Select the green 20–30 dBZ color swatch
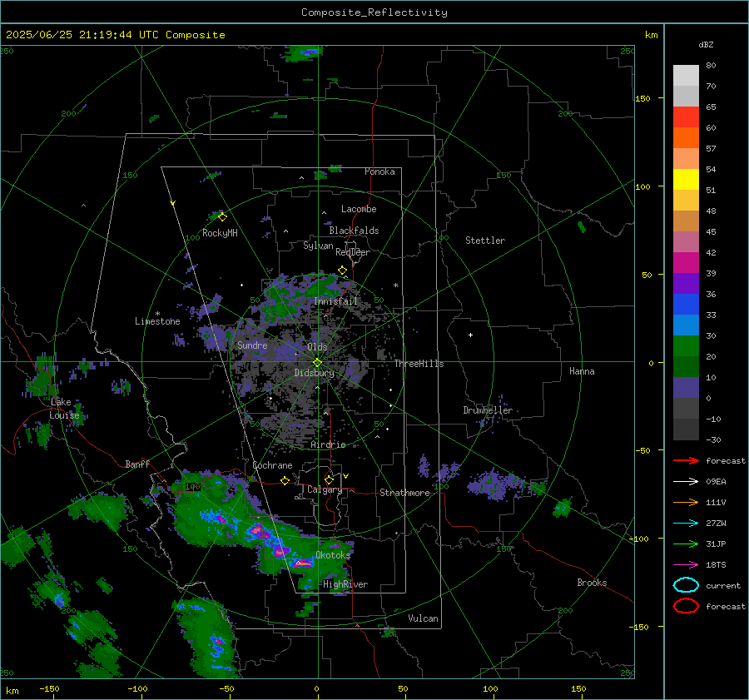The width and height of the screenshot is (749, 700). (x=686, y=346)
